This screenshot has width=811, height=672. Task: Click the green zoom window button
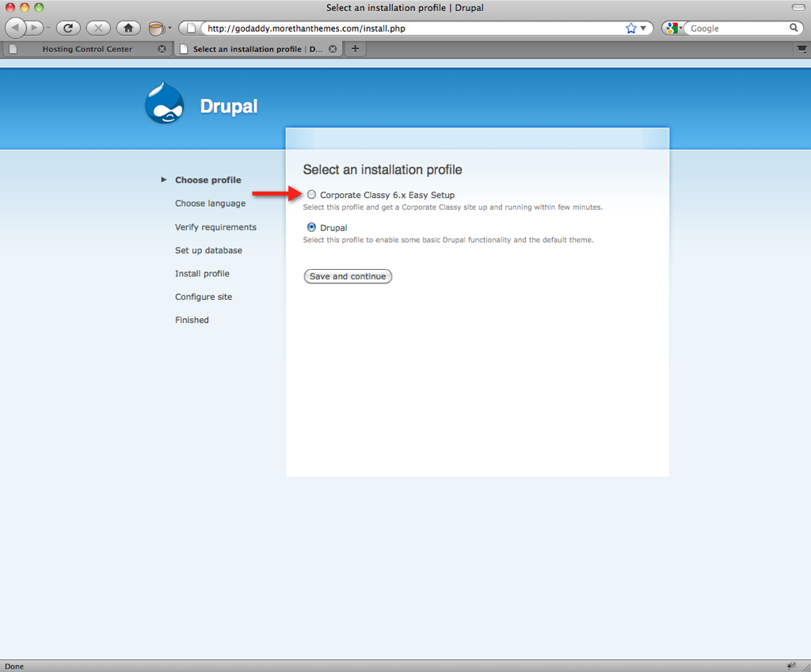tap(39, 7)
